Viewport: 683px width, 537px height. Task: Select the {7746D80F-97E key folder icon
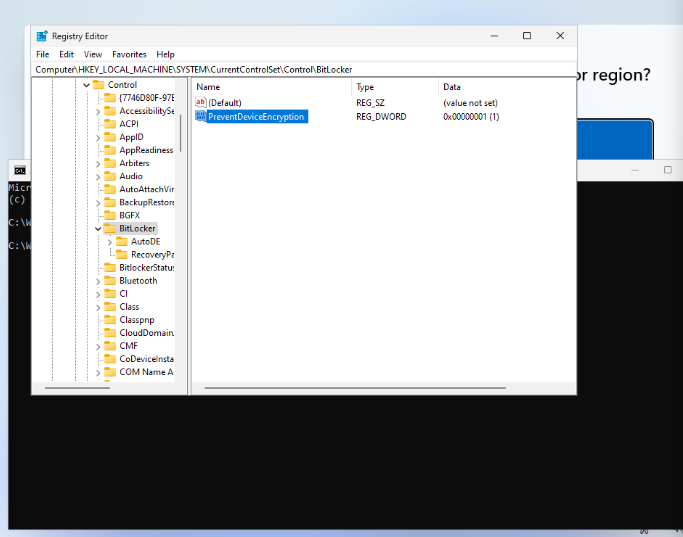(x=110, y=98)
